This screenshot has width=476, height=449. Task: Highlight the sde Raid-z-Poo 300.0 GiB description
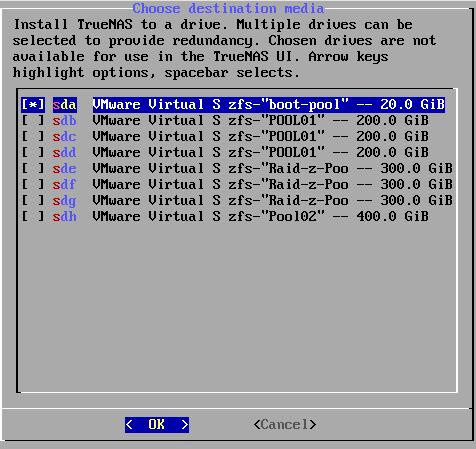tap(273, 169)
